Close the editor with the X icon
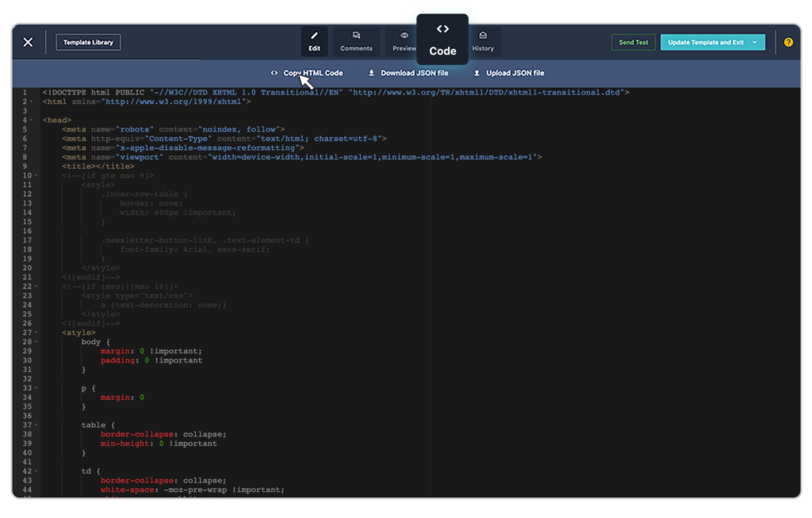 tap(28, 42)
